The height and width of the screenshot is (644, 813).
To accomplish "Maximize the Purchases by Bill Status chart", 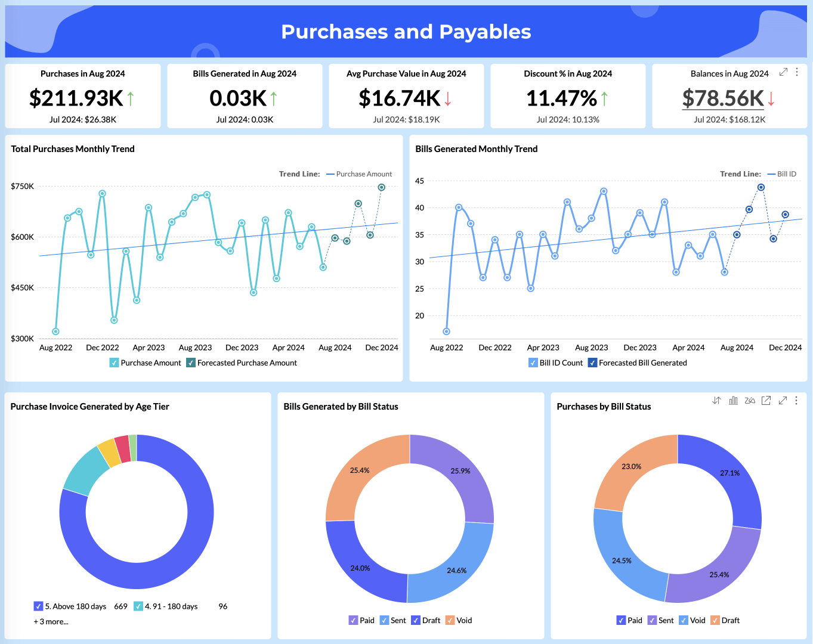I will pyautogui.click(x=783, y=401).
